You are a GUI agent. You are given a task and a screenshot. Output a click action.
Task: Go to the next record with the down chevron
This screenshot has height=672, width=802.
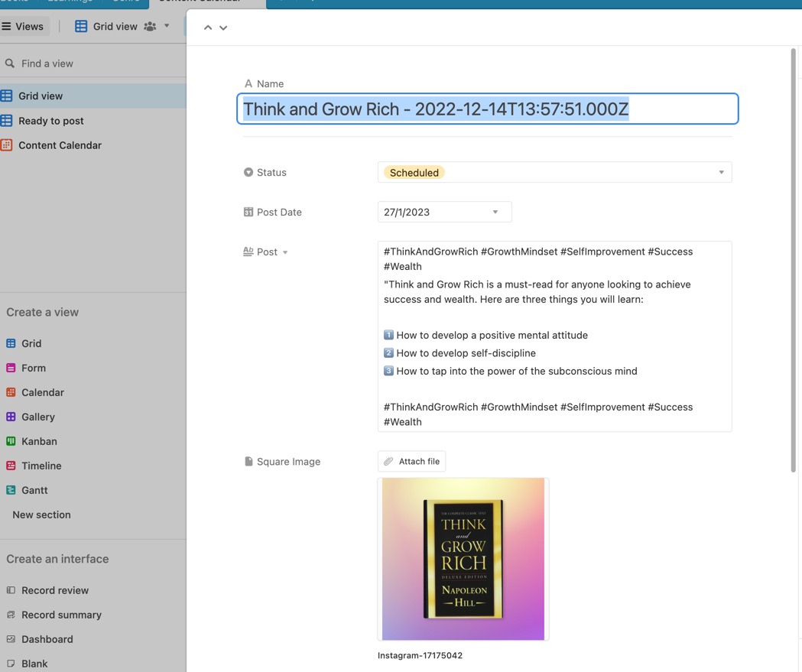coord(223,28)
